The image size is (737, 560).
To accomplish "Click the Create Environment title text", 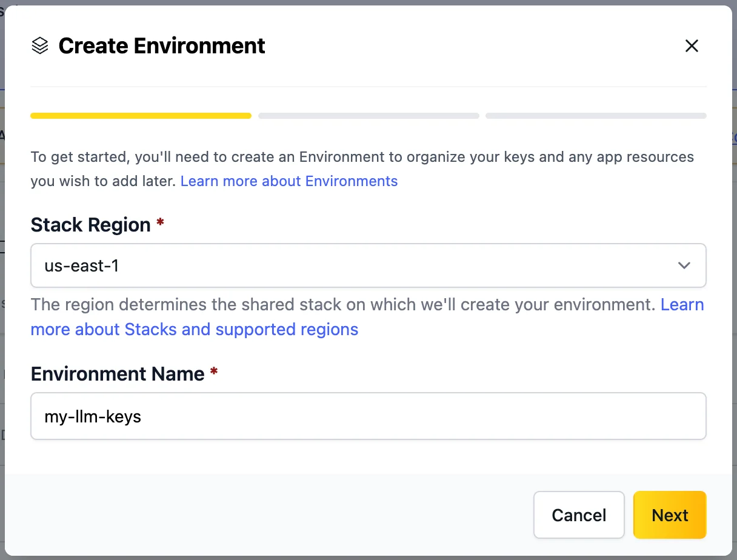I will [162, 45].
